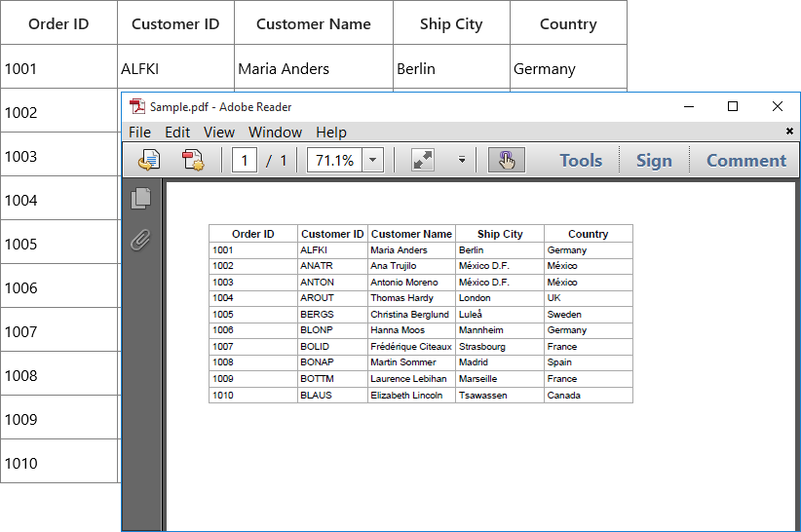Open the View menu
The height and width of the screenshot is (532, 801).
(x=219, y=133)
